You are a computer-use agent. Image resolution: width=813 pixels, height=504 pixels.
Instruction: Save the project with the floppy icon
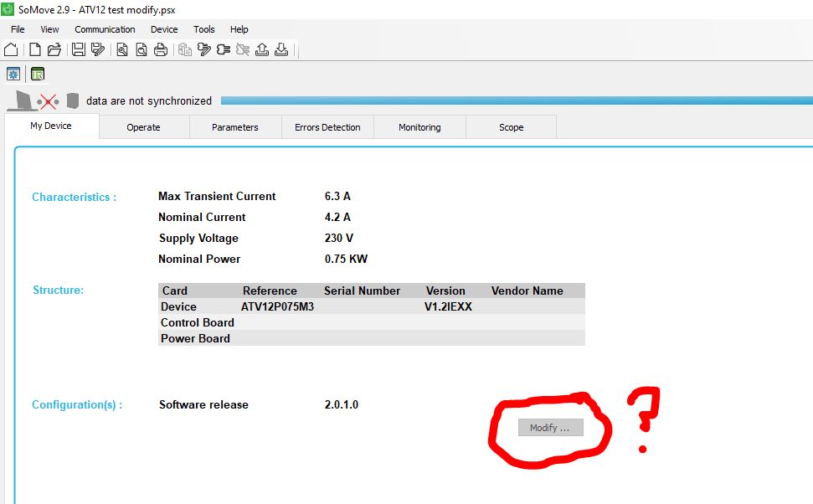79,49
